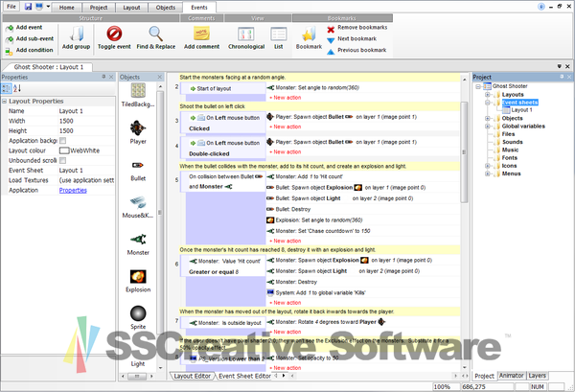
Task: Open Find & Replace magnifier tool
Action: 156,34
